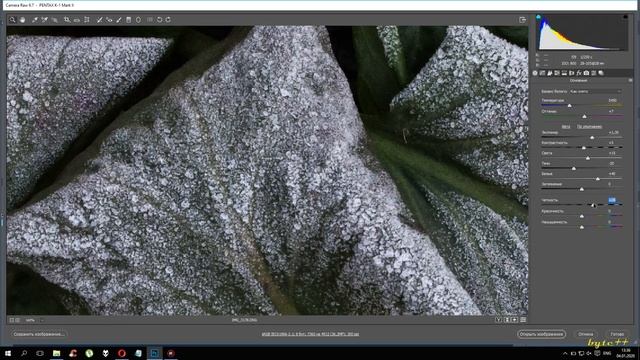640x360 pixels.
Task: Open Camera Raw preferences from the toolbar
Action: pyautogui.click(x=150, y=20)
